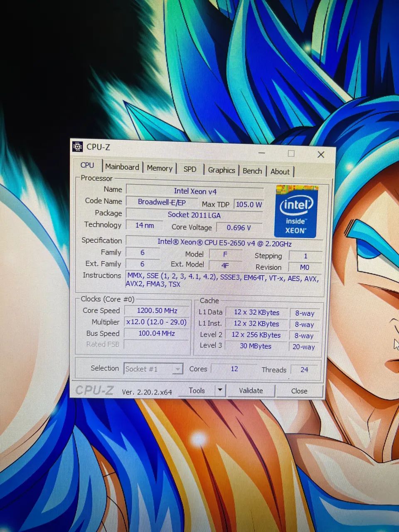The width and height of the screenshot is (399, 532).
Task: Click the Bus Speed value 100.04 MHz
Action: 157,333
